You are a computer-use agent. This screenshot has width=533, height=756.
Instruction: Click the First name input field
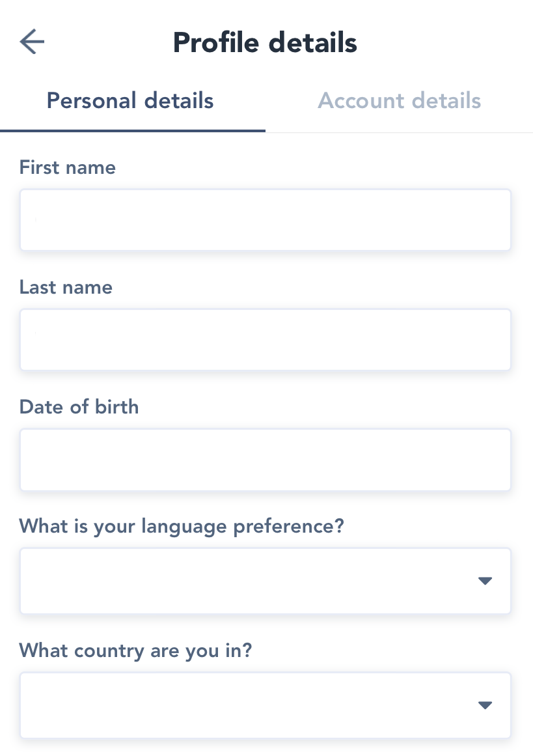point(265,220)
